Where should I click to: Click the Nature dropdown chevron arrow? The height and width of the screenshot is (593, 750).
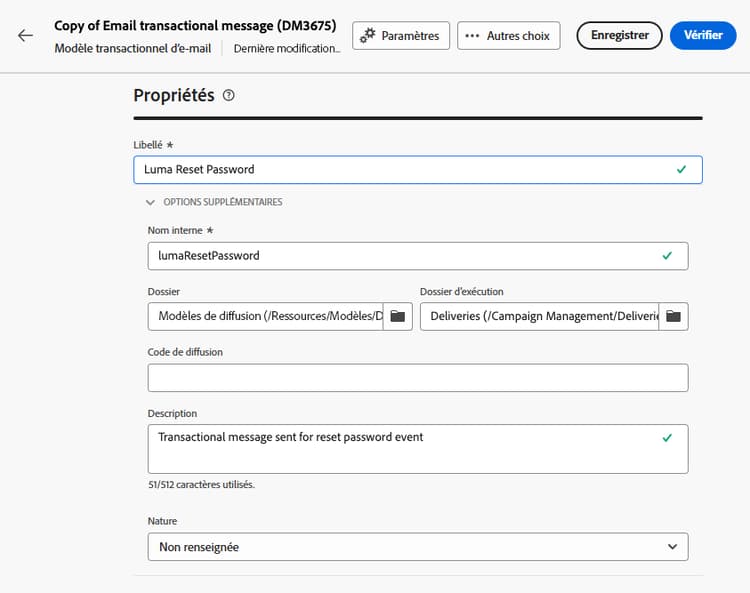(x=671, y=547)
